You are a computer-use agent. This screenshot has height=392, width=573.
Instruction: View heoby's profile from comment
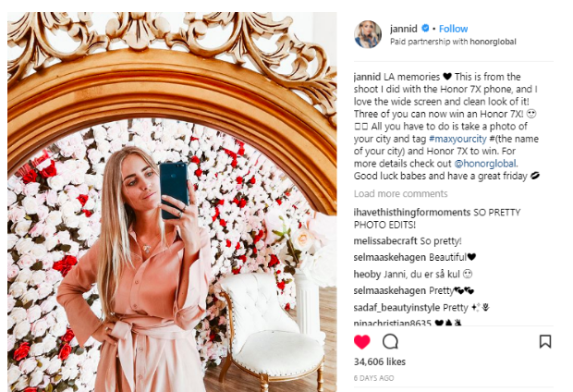[367, 274]
